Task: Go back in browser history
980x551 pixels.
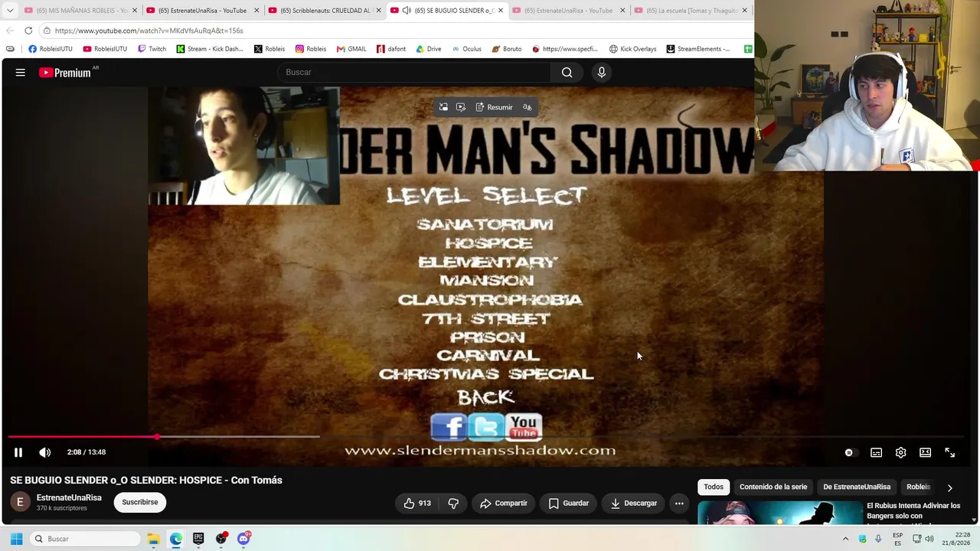Action: tap(9, 31)
